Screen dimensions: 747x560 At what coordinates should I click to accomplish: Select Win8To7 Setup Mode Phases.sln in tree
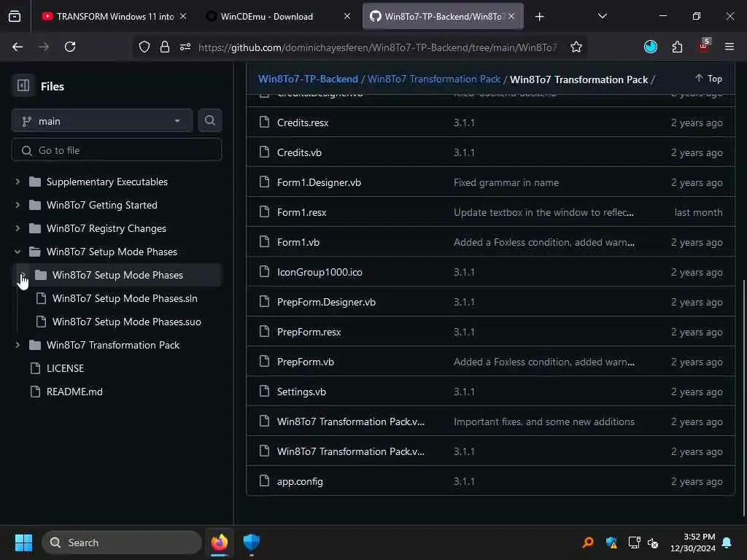tap(125, 298)
